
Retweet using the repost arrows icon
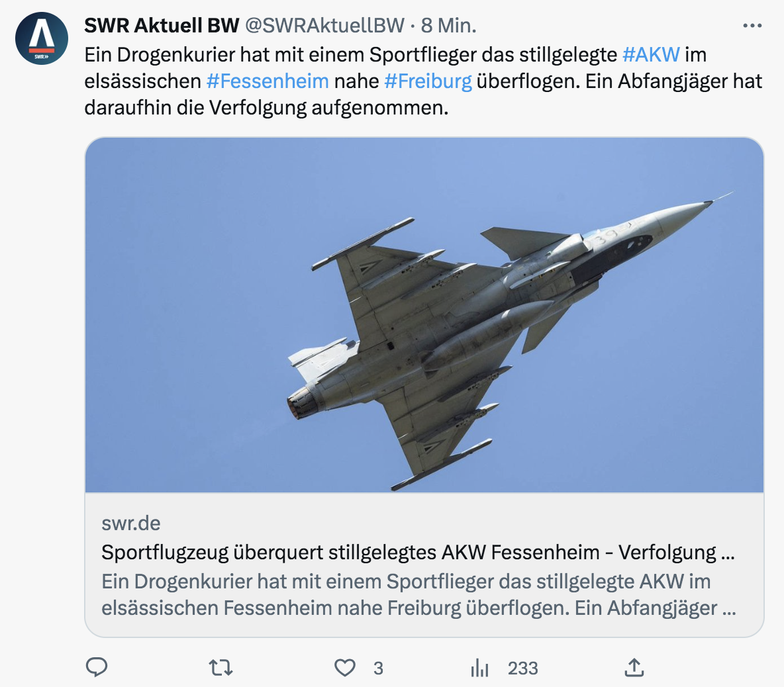[x=220, y=668]
